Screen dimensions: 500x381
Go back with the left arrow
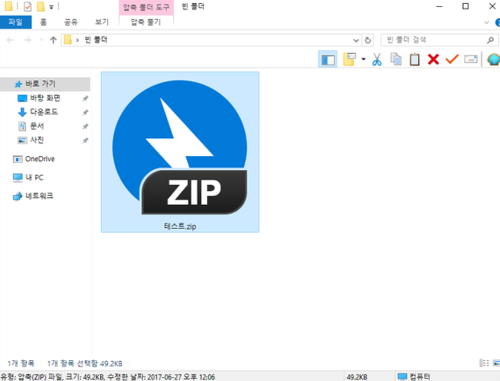pos(10,40)
